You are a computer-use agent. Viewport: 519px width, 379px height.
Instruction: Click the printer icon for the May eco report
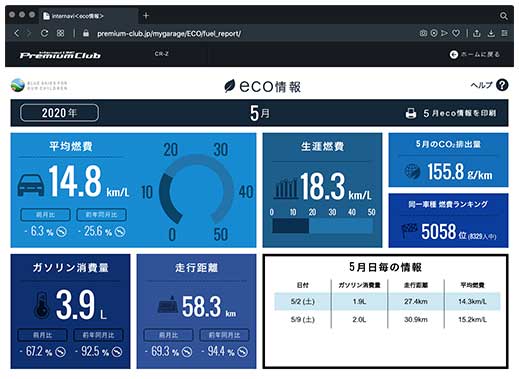pyautogui.click(x=411, y=113)
